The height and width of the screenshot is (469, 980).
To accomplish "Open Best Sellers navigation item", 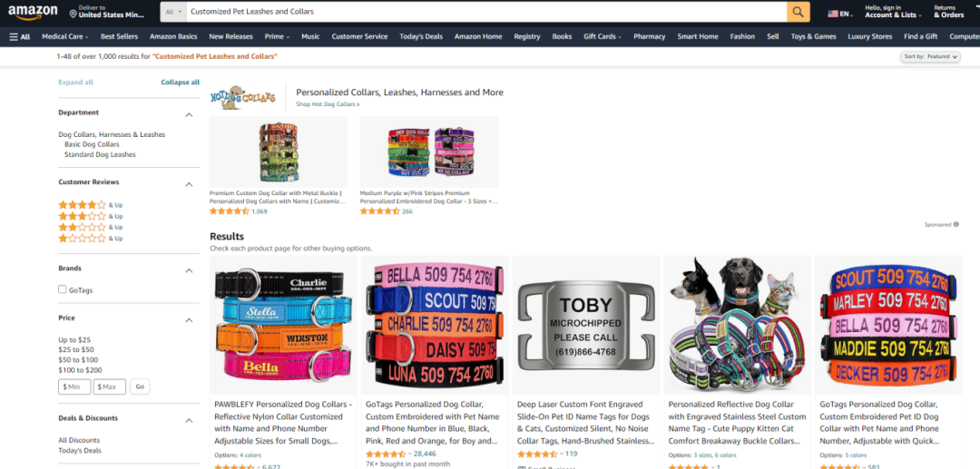I will (119, 37).
